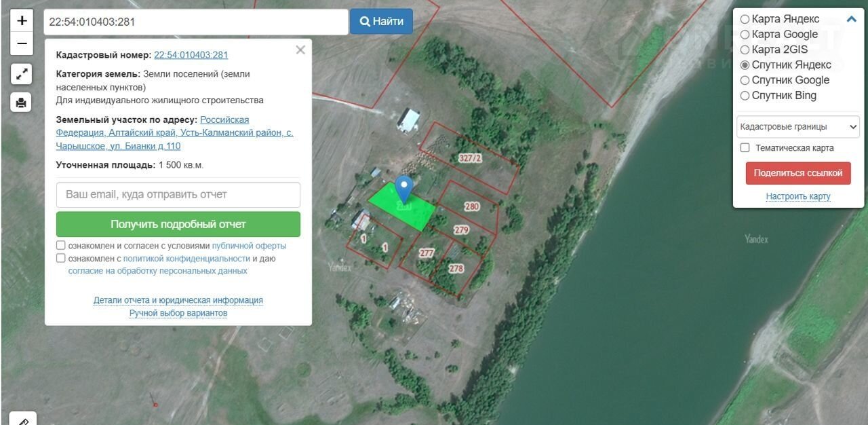
Task: Open cadastral number 22:54:010403:281 link
Action: [191, 55]
